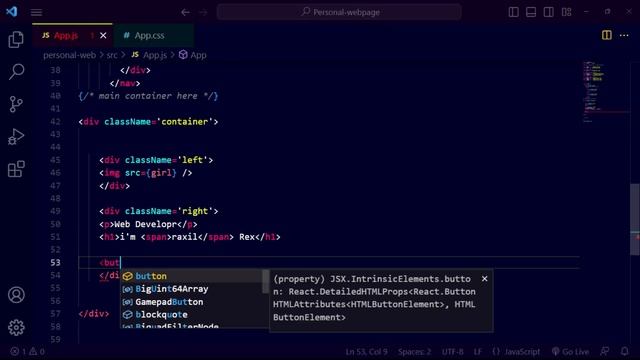Go back with the navigation arrow
The width and height of the screenshot is (640, 360).
[x=185, y=12]
